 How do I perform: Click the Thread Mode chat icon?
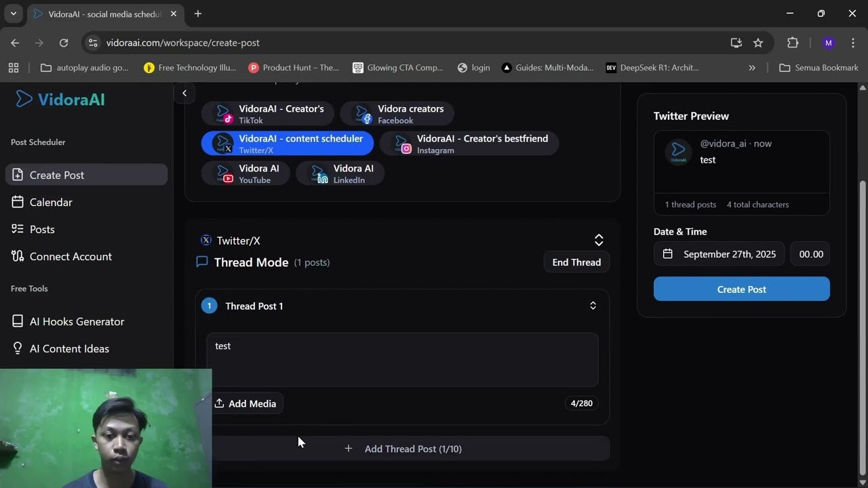coord(201,262)
